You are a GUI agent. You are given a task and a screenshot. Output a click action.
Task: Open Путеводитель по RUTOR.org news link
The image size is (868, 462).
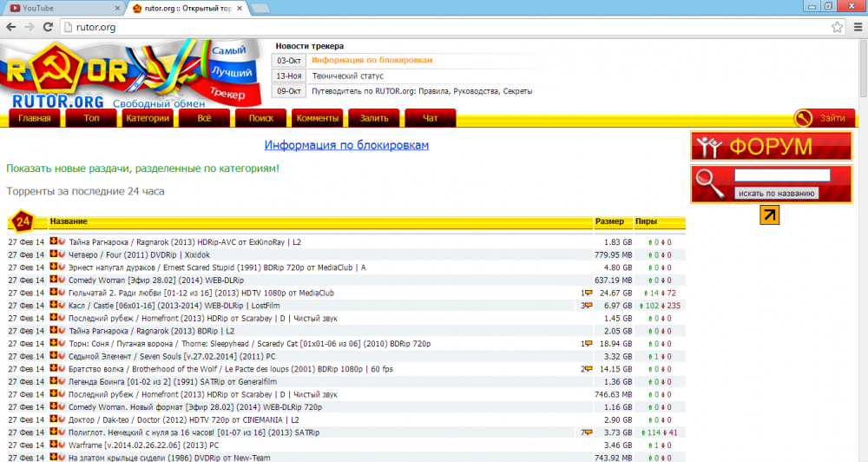point(422,91)
